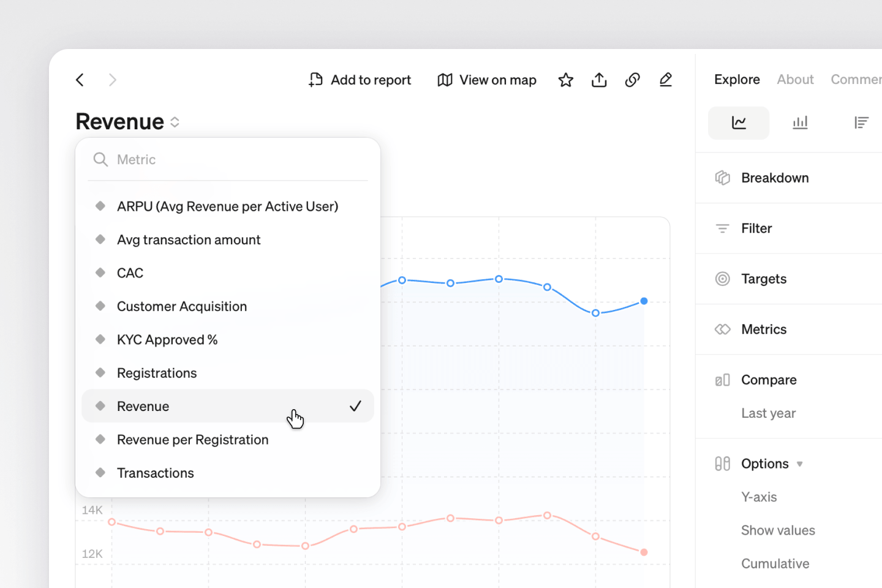This screenshot has height=588, width=882.
Task: Select the line chart view icon
Action: point(739,123)
